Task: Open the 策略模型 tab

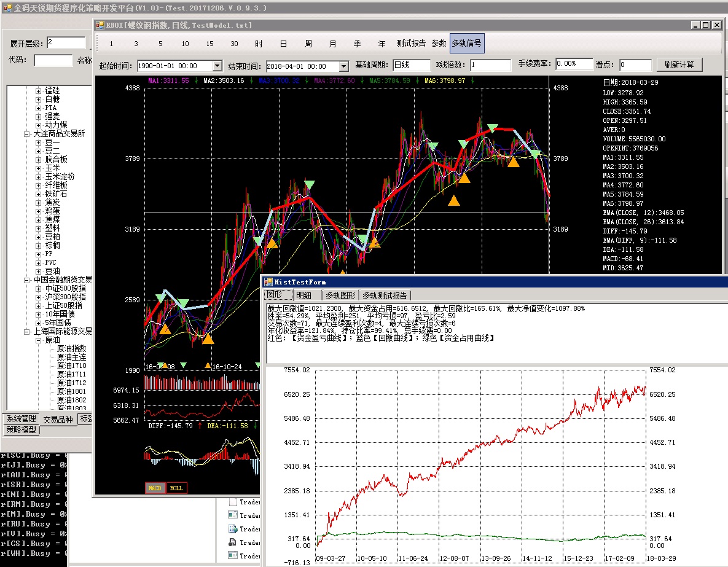Action: coord(22,430)
